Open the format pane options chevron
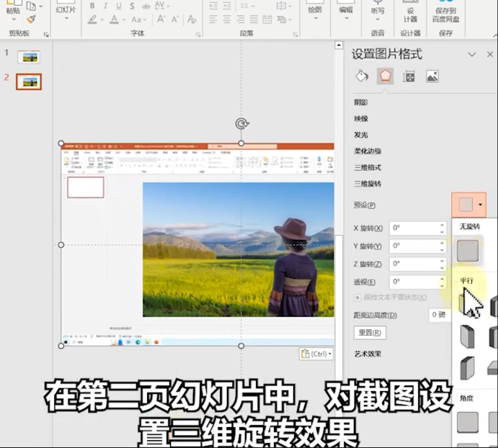 [x=471, y=55]
